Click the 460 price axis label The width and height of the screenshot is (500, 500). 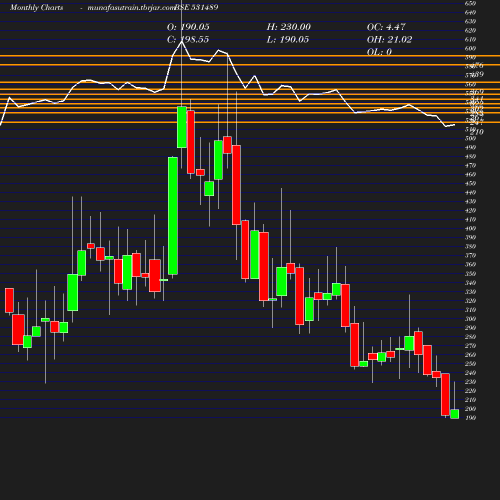[x=470, y=175]
